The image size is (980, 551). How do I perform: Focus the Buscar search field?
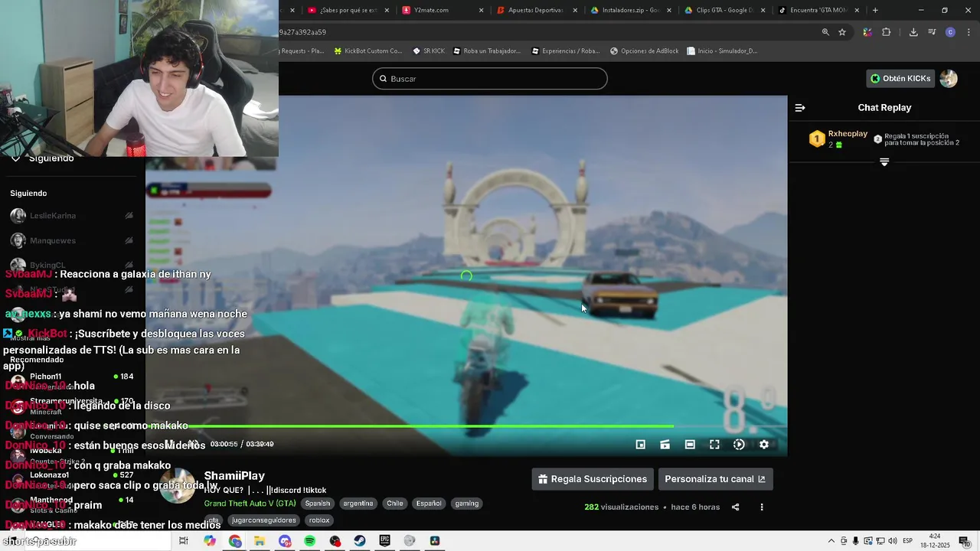[x=490, y=79]
